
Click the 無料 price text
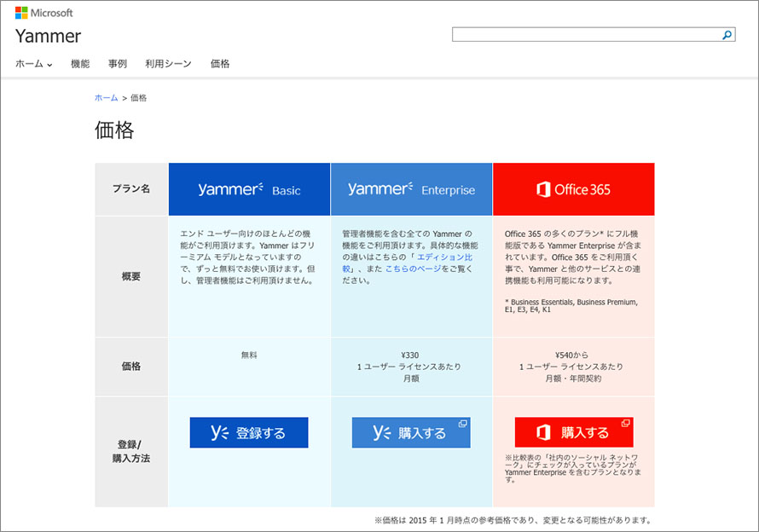[249, 355]
